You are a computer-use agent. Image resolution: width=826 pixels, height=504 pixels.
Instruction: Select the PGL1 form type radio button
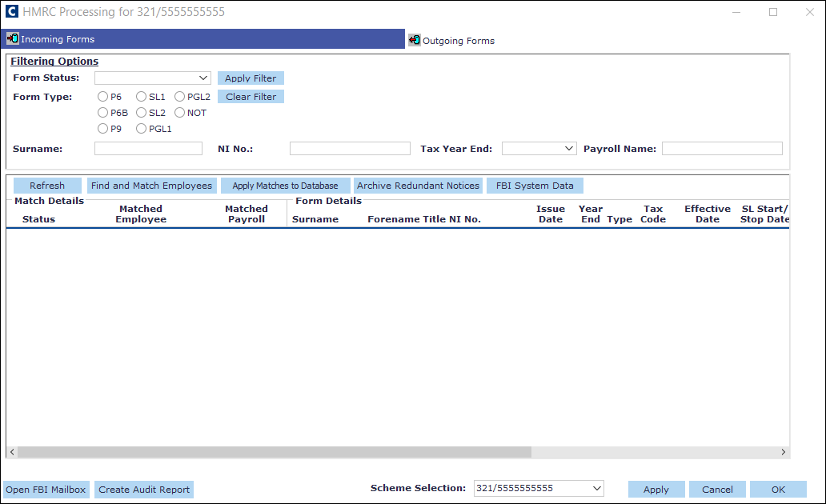[141, 129]
